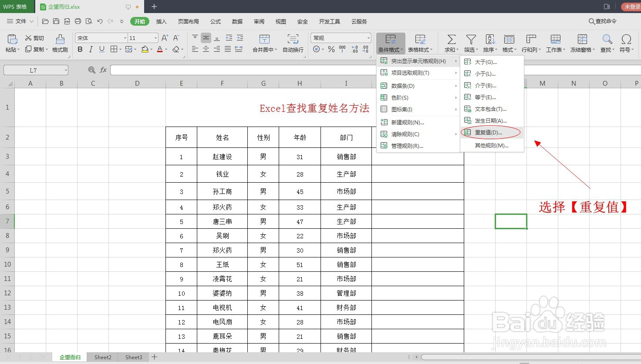Choose 文本包含(T)... rule

[492, 109]
